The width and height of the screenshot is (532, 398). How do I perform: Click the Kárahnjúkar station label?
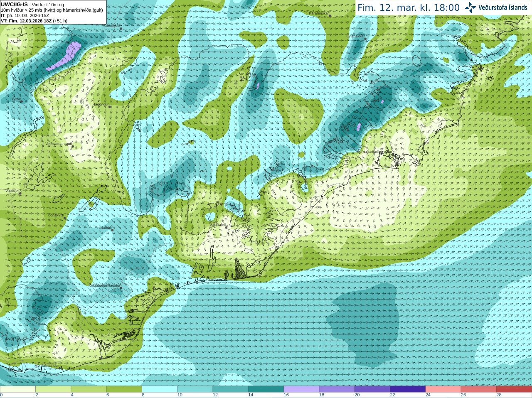pos(319,13)
